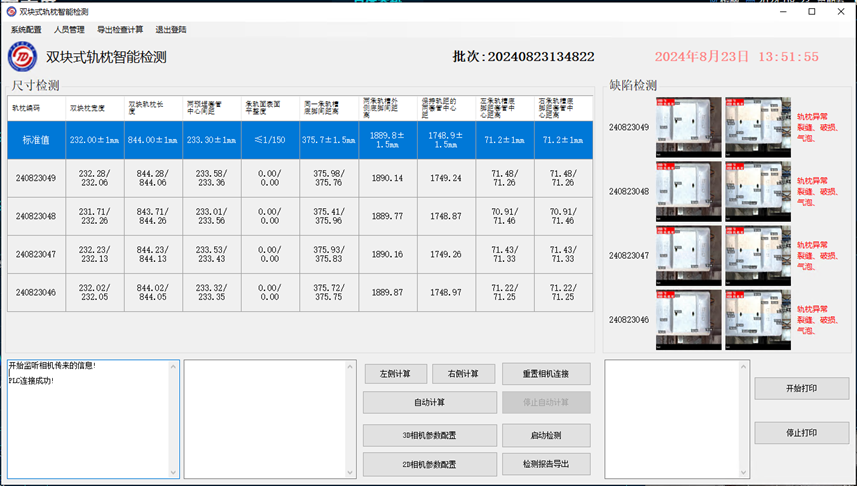Open first defect photo for sleeper 240823049
The width and height of the screenshot is (857, 486).
click(688, 127)
